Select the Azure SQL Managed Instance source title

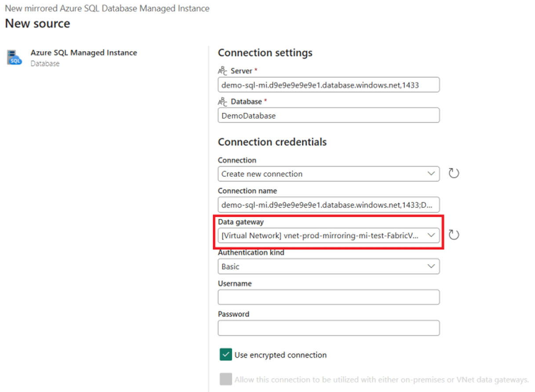coord(84,53)
